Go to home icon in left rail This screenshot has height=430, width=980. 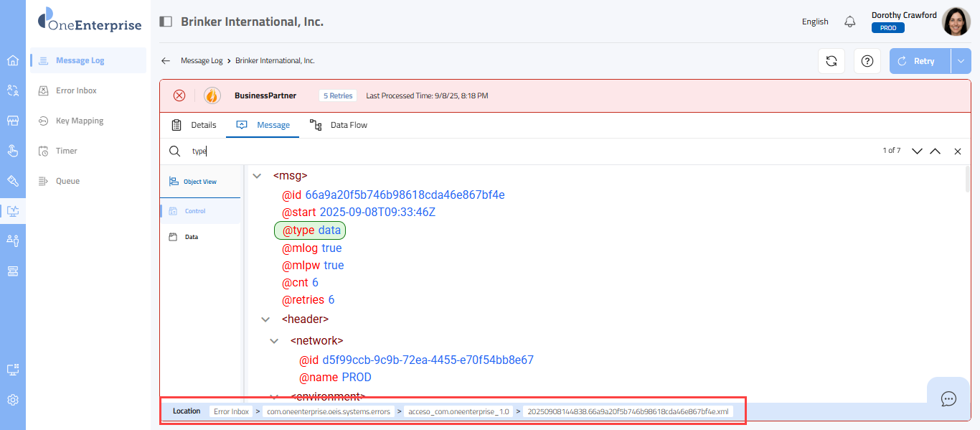pos(13,60)
